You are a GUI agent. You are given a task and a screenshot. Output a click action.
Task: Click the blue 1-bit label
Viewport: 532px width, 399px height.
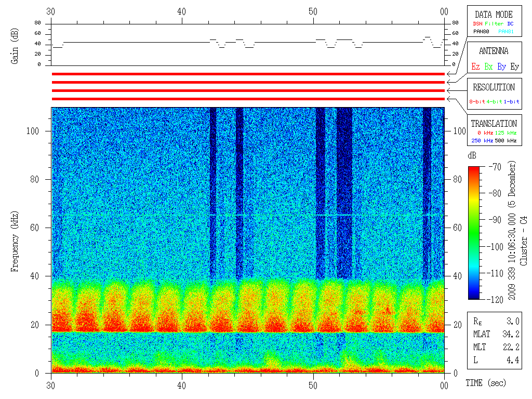pos(511,101)
